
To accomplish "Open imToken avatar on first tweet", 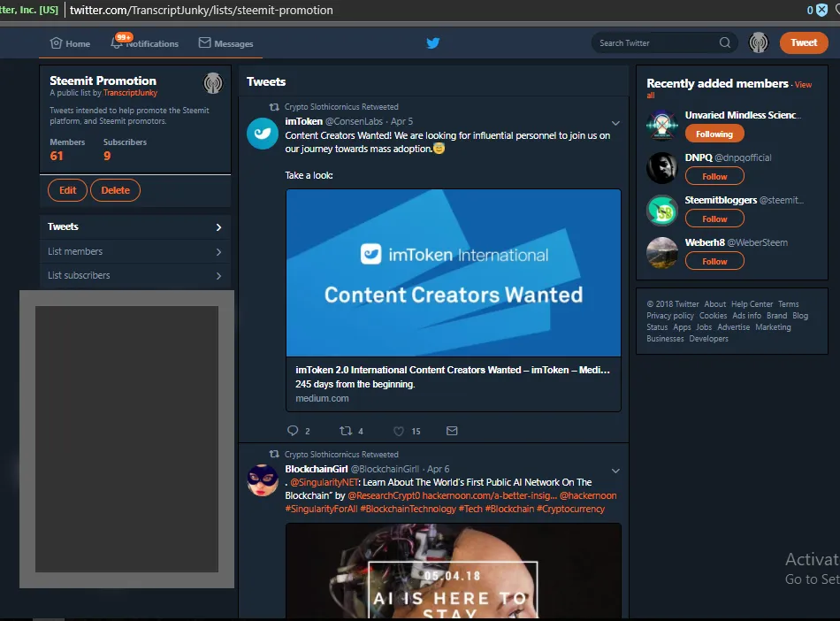I will pyautogui.click(x=263, y=134).
